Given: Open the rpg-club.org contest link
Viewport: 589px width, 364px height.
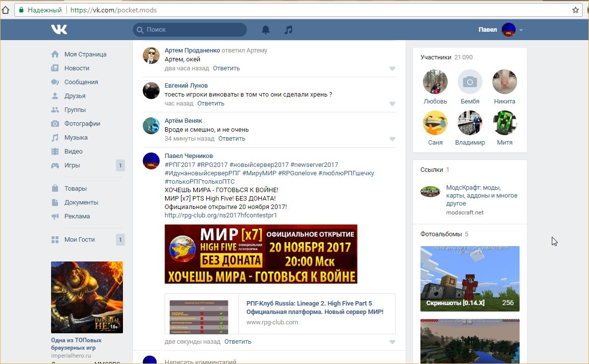Looking at the screenshot, I should (221, 215).
